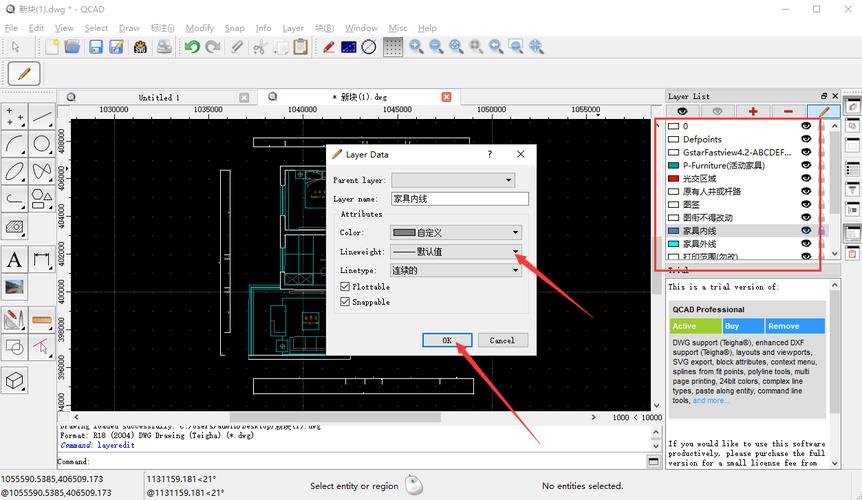Open the Modify menu
This screenshot has height=500, width=862.
[x=200, y=28]
